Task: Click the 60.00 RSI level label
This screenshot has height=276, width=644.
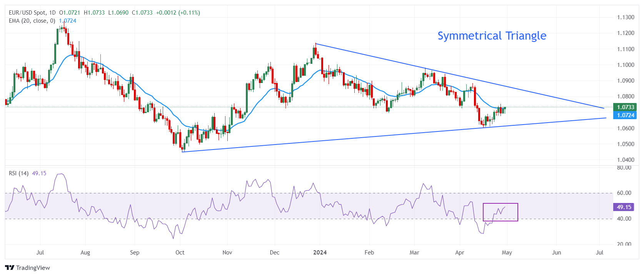Action: coord(624,193)
